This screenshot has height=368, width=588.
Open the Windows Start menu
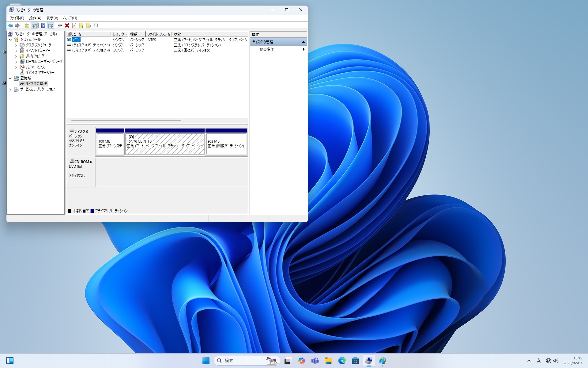pyautogui.click(x=206, y=361)
